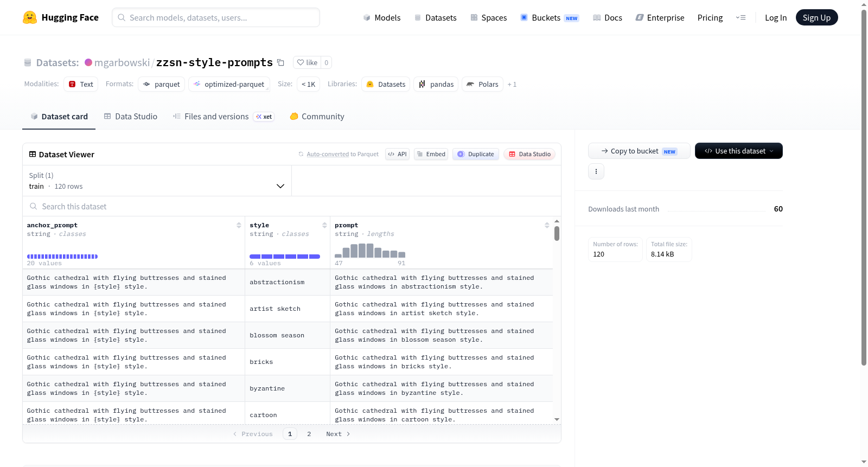Open Files and versions tab
Image resolution: width=868 pixels, height=467 pixels.
click(x=224, y=117)
